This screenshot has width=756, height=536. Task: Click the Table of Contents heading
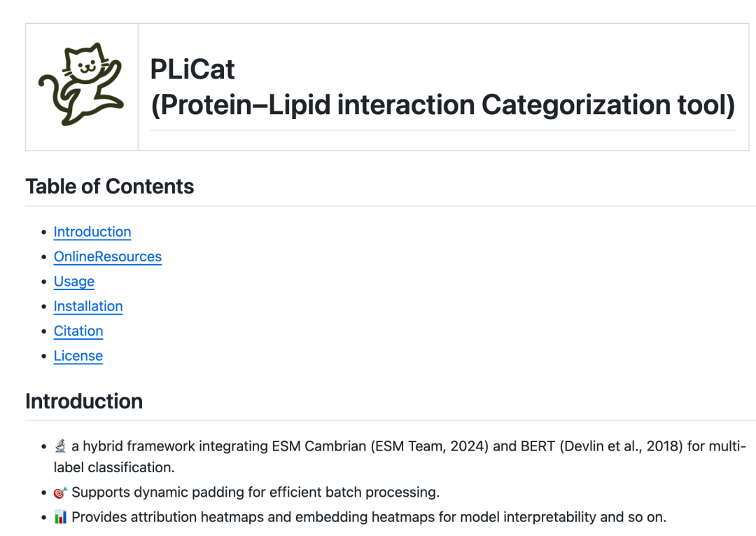point(110,186)
